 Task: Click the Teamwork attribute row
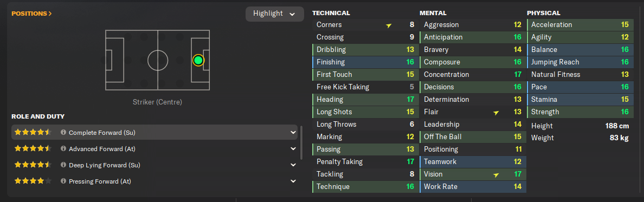[473, 162]
